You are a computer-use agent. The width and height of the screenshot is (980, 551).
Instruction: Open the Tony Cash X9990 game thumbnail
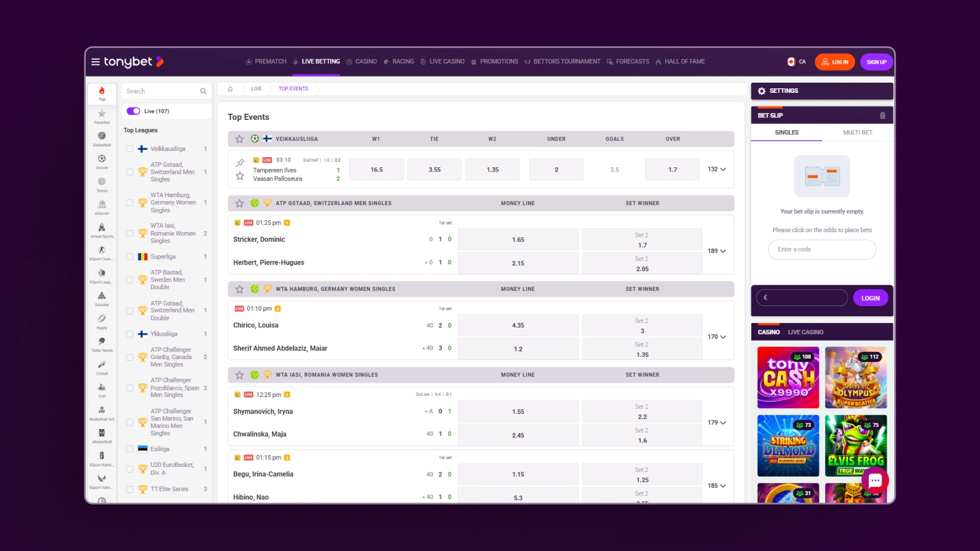pyautogui.click(x=788, y=378)
